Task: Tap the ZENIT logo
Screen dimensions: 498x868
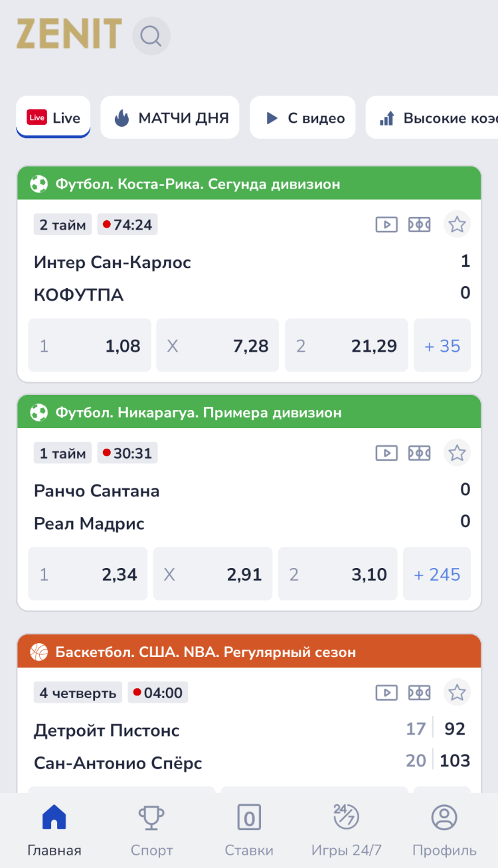Action: 69,35
